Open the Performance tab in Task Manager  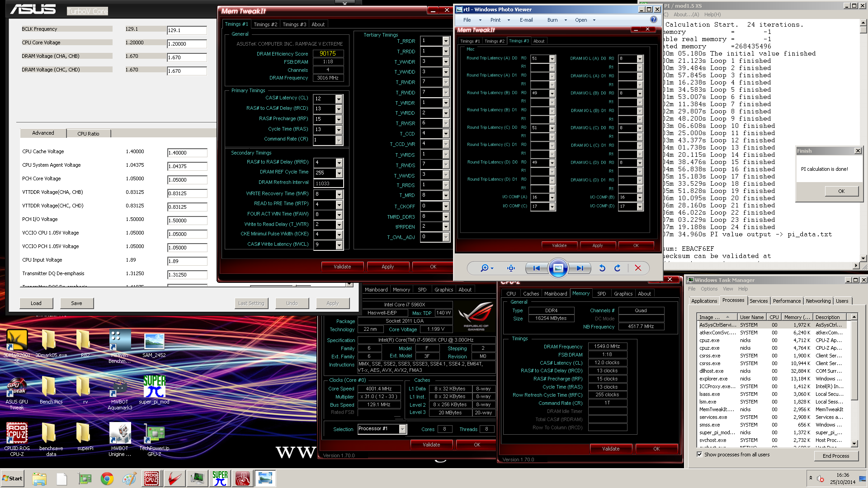tap(787, 301)
